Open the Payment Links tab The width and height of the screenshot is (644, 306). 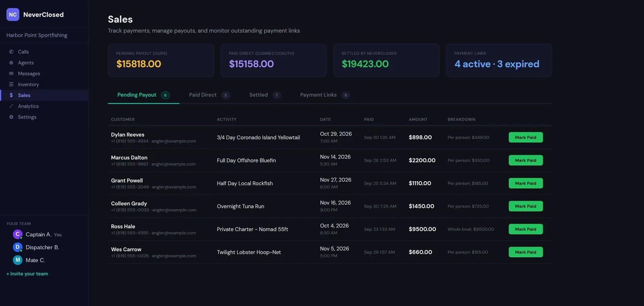click(x=325, y=95)
